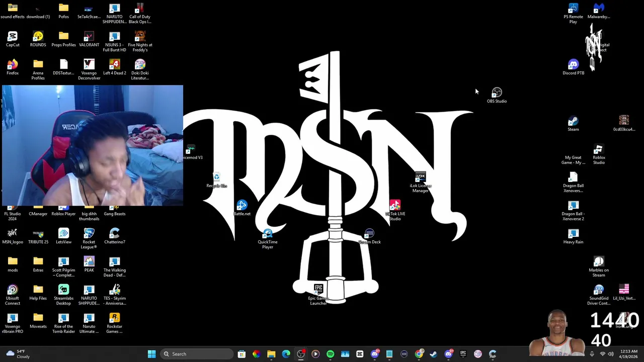Open the Voxengo r8brain PRO shortcut

coord(13,323)
